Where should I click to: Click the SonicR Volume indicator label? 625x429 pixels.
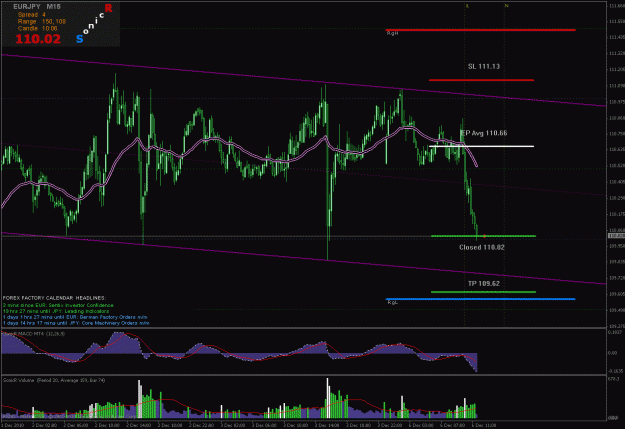click(x=54, y=380)
